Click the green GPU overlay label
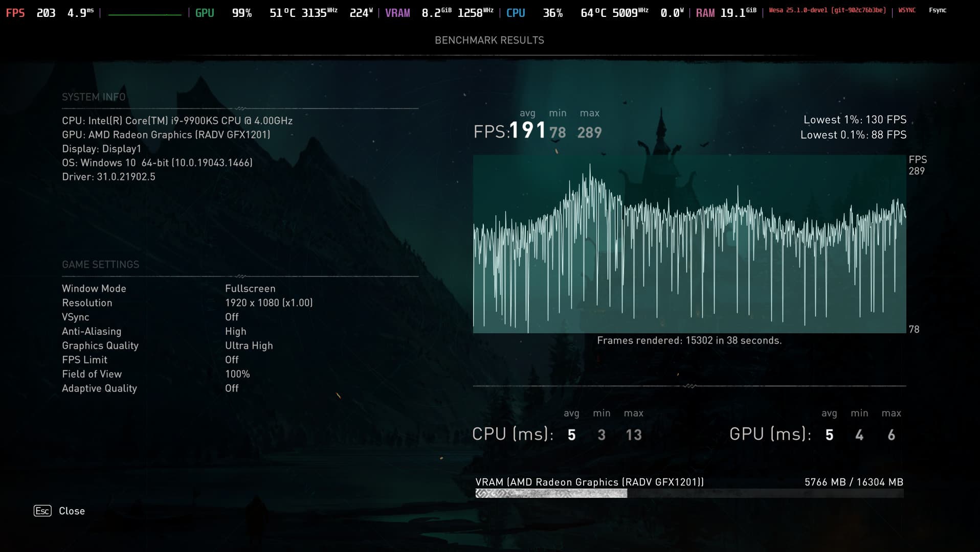 pos(205,13)
